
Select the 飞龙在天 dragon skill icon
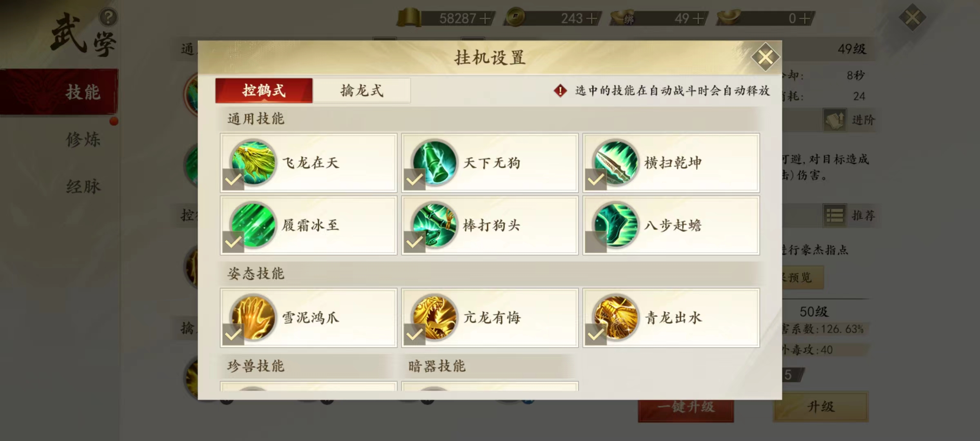[x=253, y=162]
